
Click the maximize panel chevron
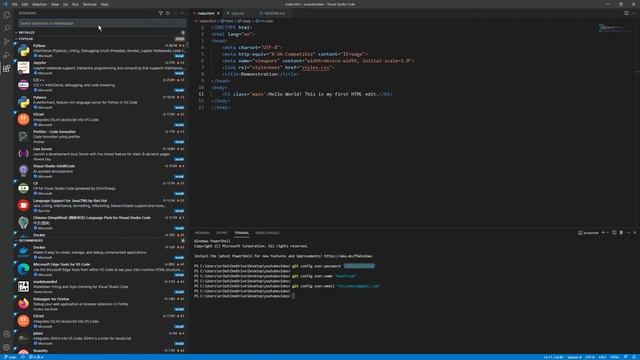(x=629, y=233)
